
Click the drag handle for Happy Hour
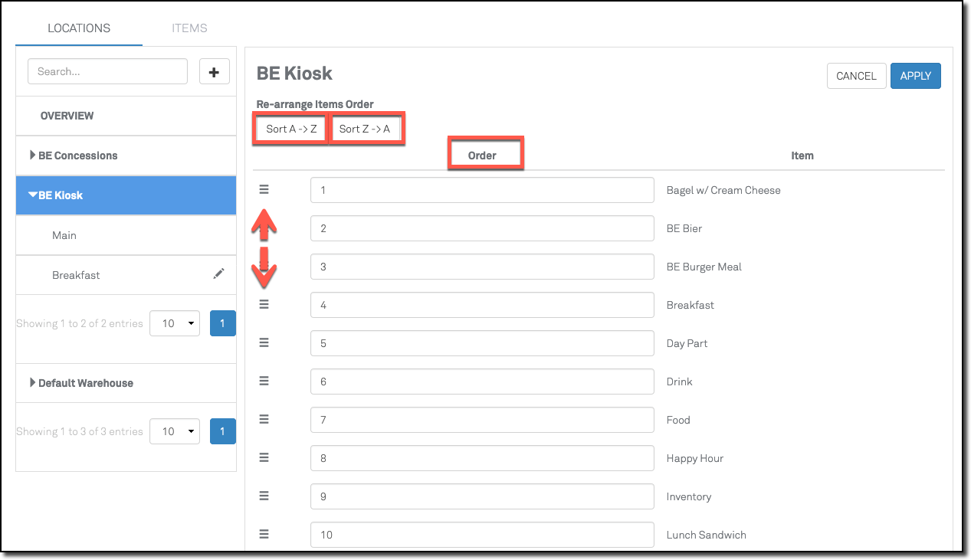(264, 457)
